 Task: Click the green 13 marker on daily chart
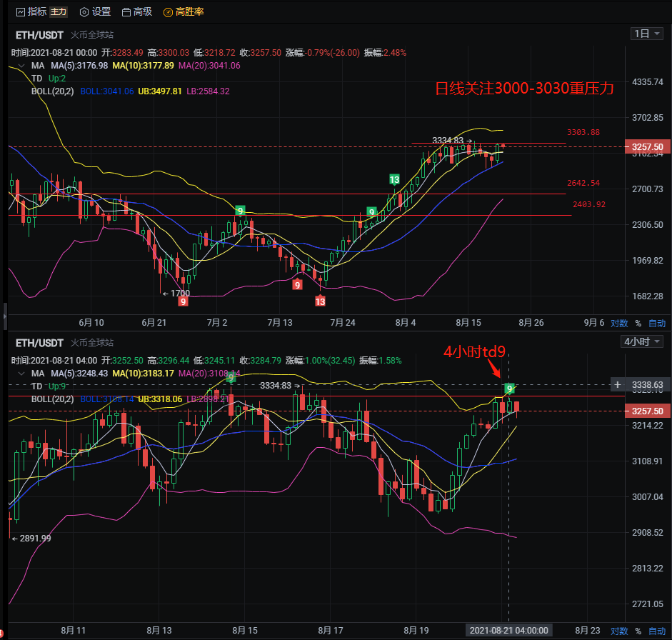393,179
